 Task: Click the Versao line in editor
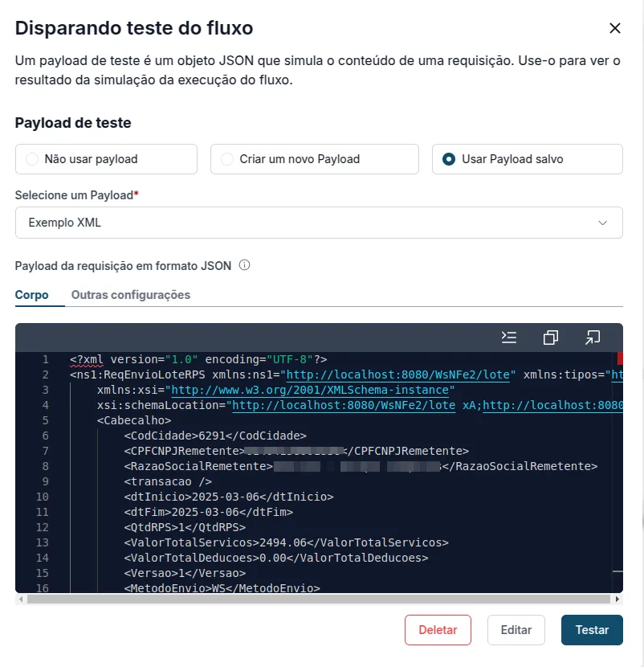point(185,573)
